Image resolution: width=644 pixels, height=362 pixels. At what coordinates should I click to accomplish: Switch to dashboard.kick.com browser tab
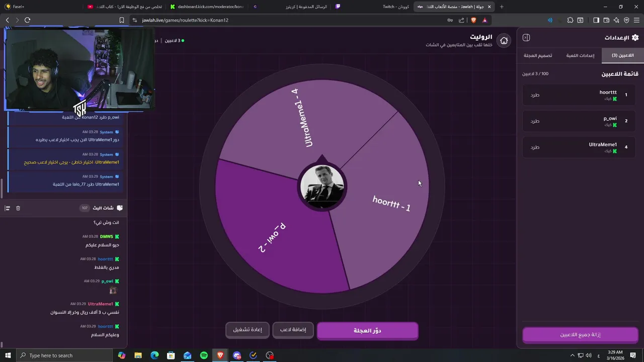pos(208,7)
